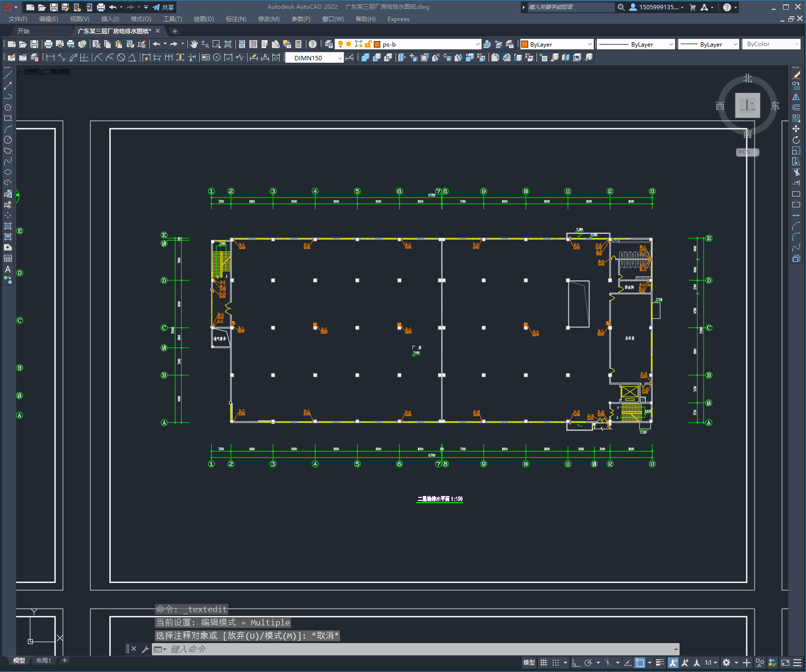
Task: Expand the quick access toolbar customize arrow
Action: pos(146,7)
